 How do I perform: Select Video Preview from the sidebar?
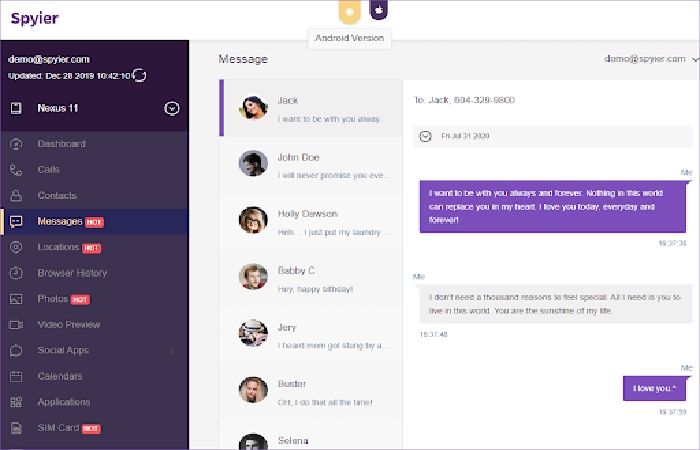click(x=68, y=325)
